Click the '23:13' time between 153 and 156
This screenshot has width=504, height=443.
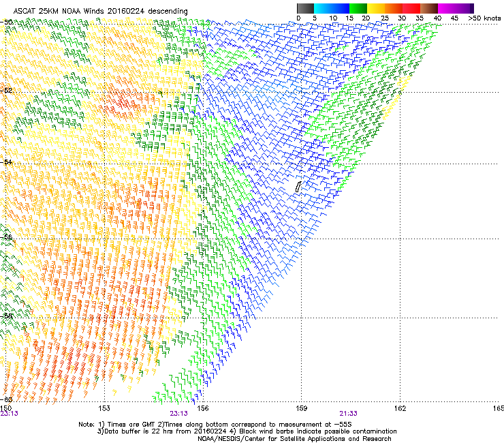pos(178,414)
